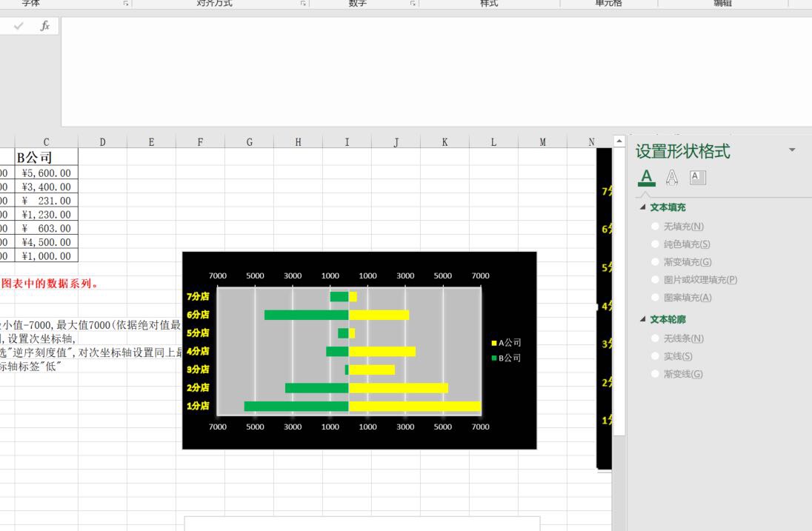The image size is (812, 531).
Task: Select 渐变填充 radio button
Action: [x=655, y=262]
